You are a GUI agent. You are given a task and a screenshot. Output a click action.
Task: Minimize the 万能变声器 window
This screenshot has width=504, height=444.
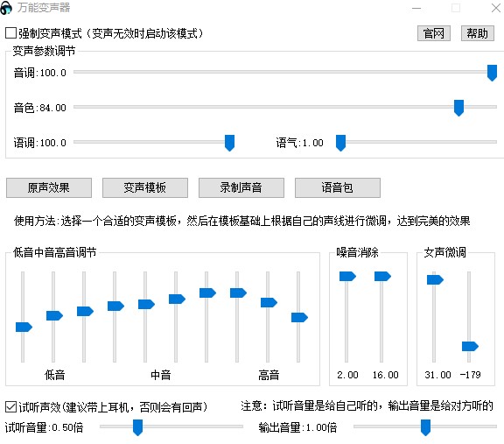[x=416, y=8]
